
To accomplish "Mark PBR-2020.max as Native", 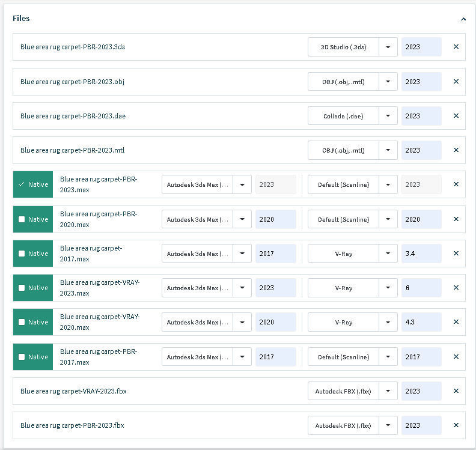I will tap(22, 219).
